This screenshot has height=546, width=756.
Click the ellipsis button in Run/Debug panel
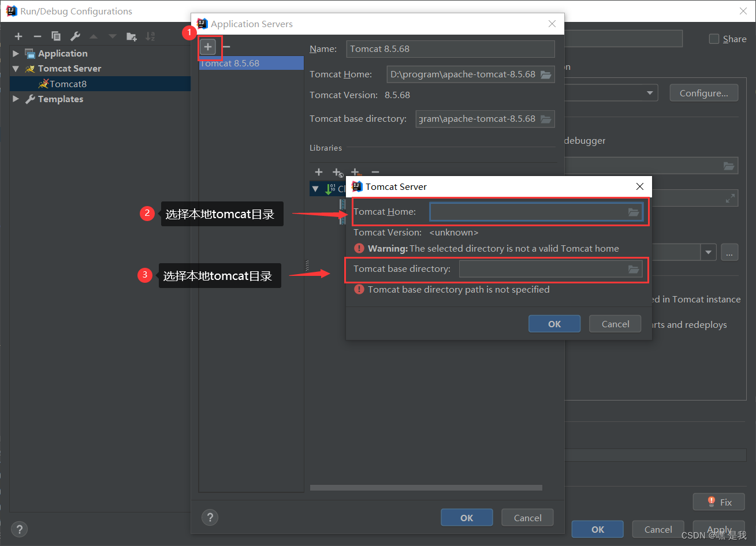coord(729,252)
